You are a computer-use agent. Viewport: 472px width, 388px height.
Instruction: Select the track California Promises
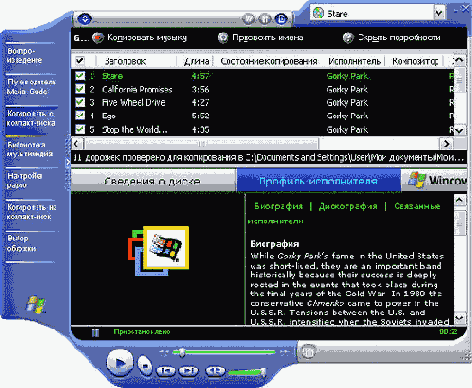[262, 89]
